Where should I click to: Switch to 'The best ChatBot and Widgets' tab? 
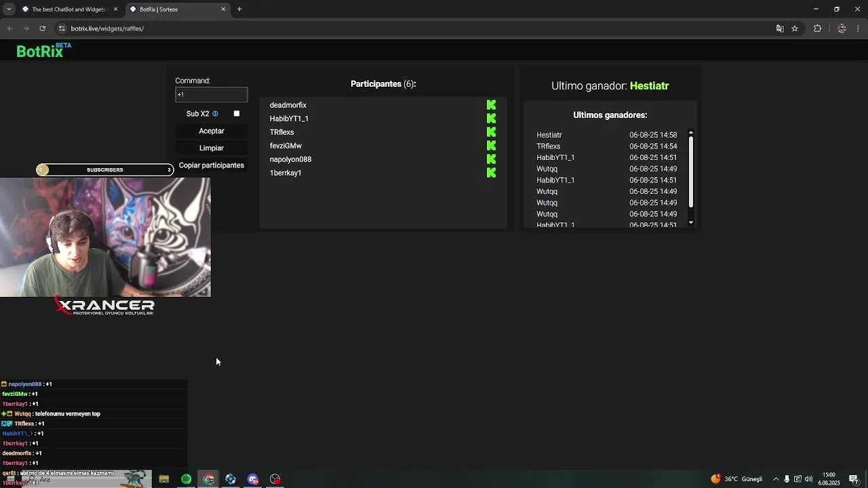[x=68, y=9]
